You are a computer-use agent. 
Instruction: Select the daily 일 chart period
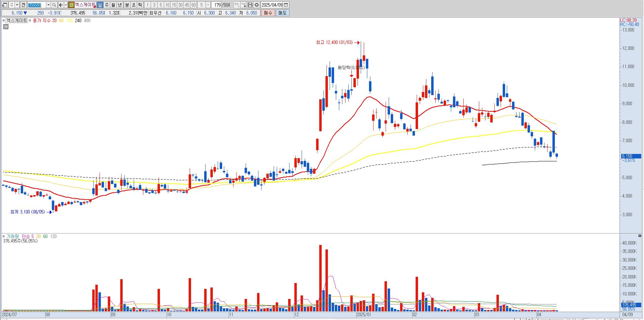pos(100,5)
